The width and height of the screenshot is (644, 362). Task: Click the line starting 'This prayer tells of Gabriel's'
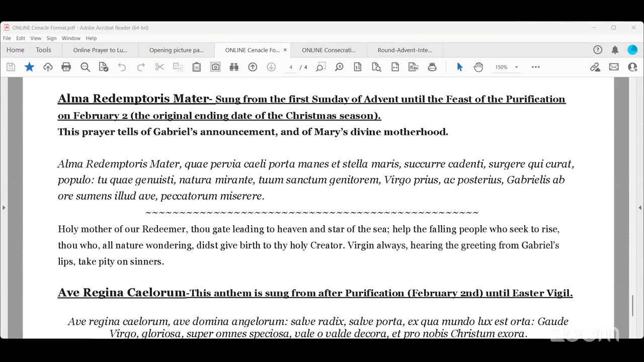coord(253,132)
